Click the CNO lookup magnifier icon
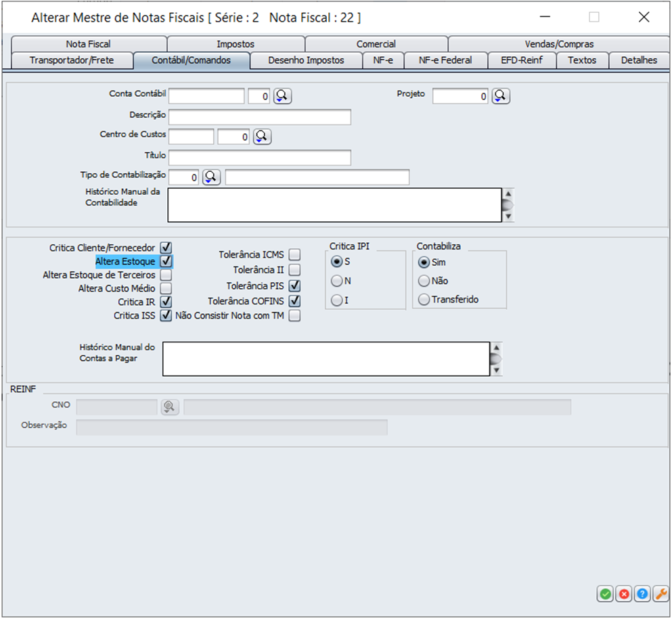 [x=170, y=407]
